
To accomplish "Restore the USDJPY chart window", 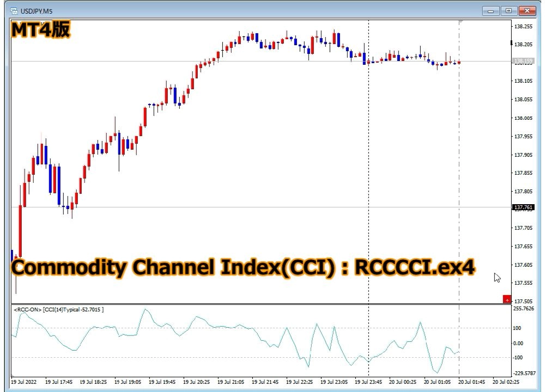I will [x=509, y=10].
